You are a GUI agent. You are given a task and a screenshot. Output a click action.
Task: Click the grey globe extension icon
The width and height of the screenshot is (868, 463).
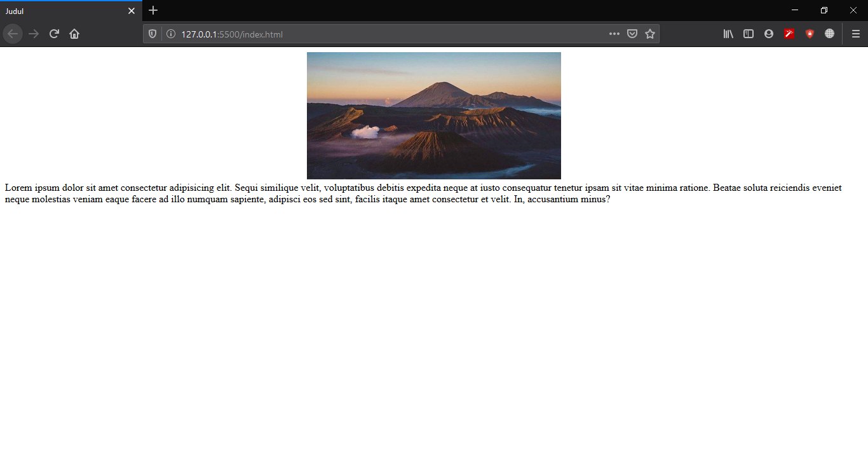click(829, 34)
